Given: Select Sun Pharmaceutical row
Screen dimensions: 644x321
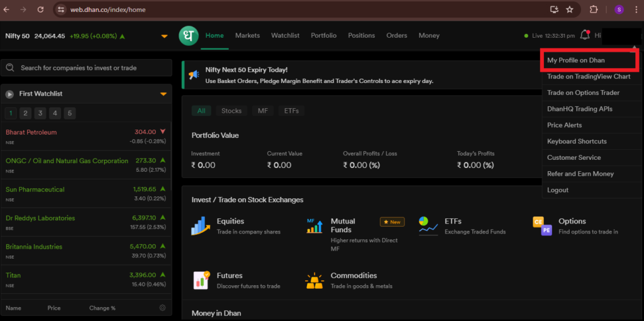Looking at the screenshot, I should (x=86, y=194).
